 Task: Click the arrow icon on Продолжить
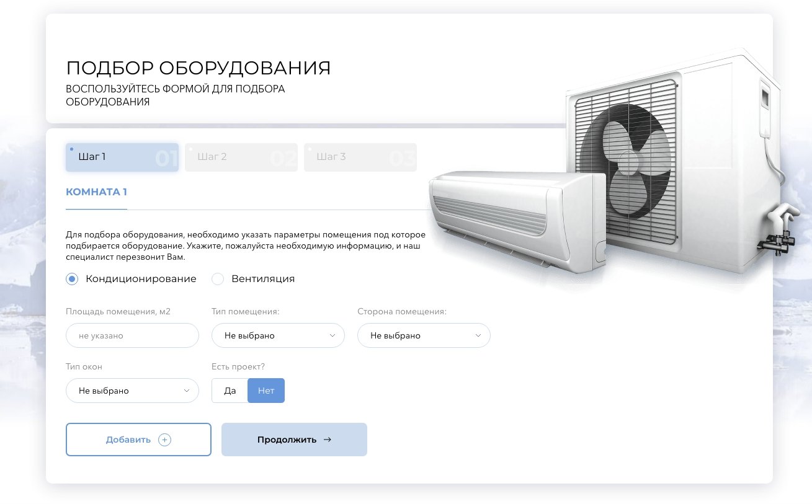(x=328, y=440)
